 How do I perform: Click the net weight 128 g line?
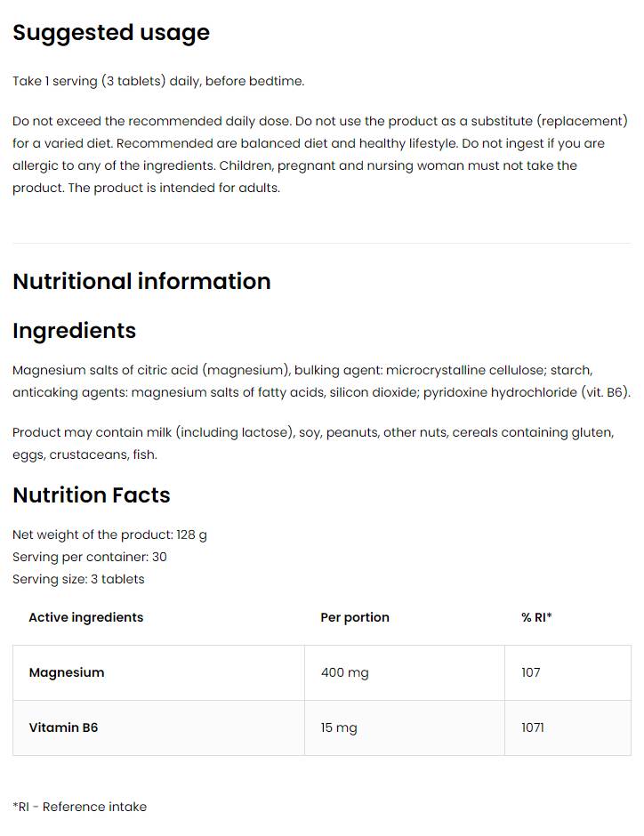(x=109, y=535)
